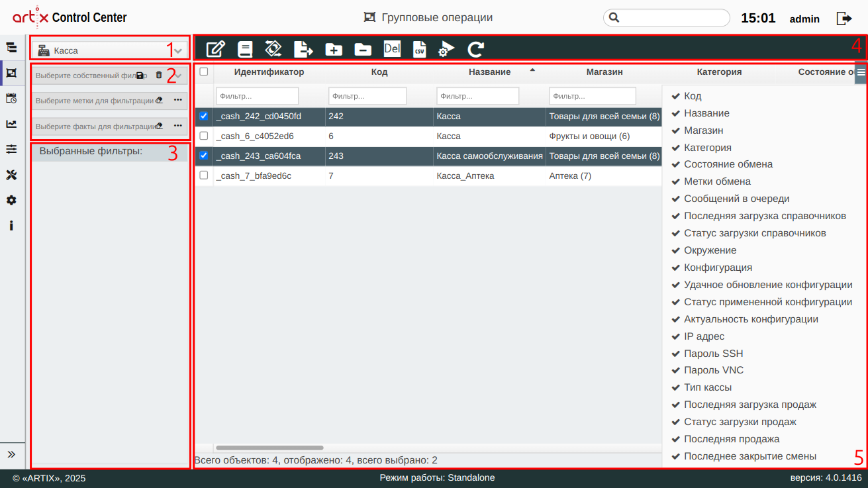Click the logout icon next to admin
Screen dimensions: 868x488
click(x=844, y=19)
